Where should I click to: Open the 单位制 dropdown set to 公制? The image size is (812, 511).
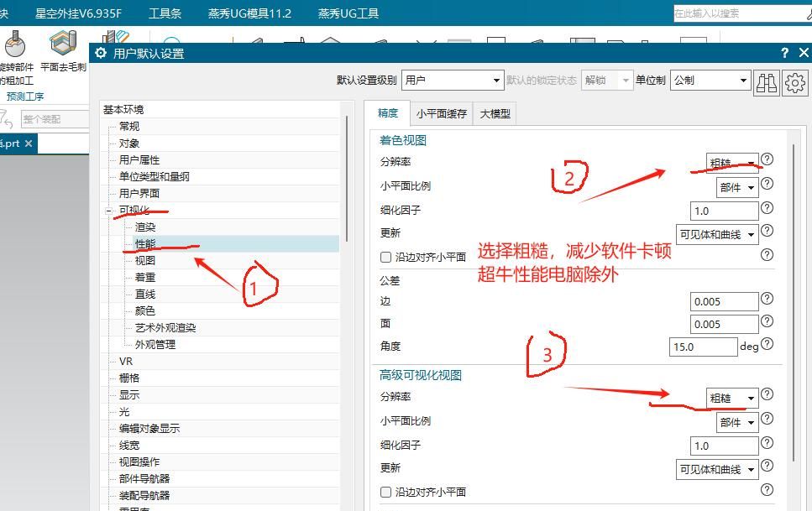pos(710,80)
